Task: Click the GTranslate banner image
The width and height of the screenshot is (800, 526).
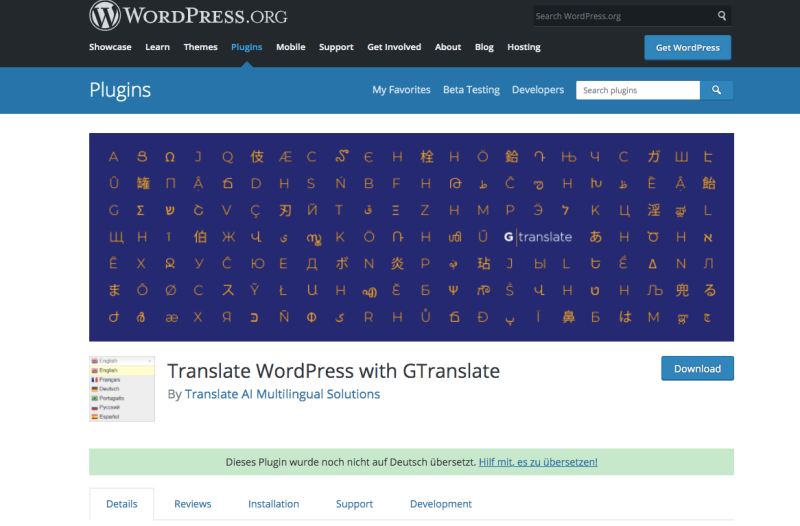Action: (411, 237)
